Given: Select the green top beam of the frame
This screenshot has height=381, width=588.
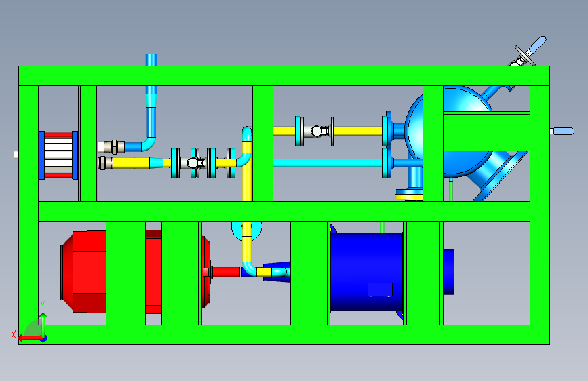Looking at the screenshot, I should click(284, 76).
